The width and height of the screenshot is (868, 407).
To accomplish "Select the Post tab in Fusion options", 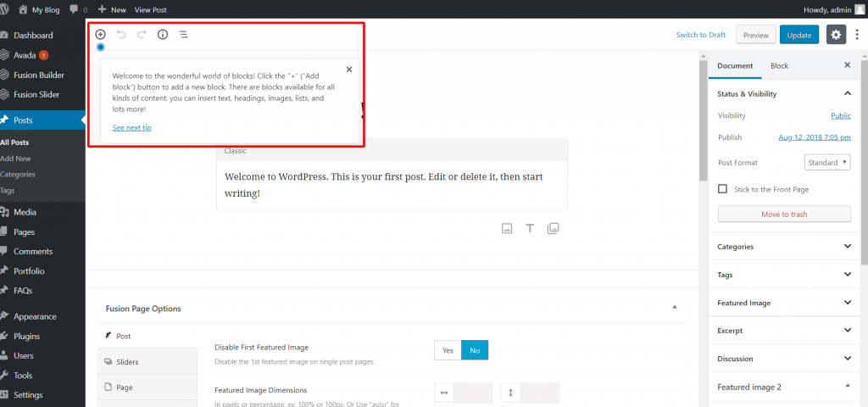I will [147, 336].
